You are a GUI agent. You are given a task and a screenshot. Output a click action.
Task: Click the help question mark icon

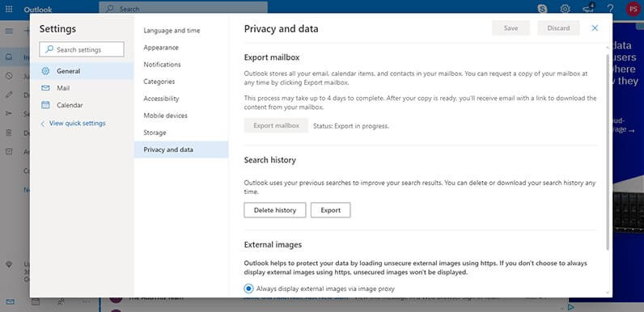(610, 9)
